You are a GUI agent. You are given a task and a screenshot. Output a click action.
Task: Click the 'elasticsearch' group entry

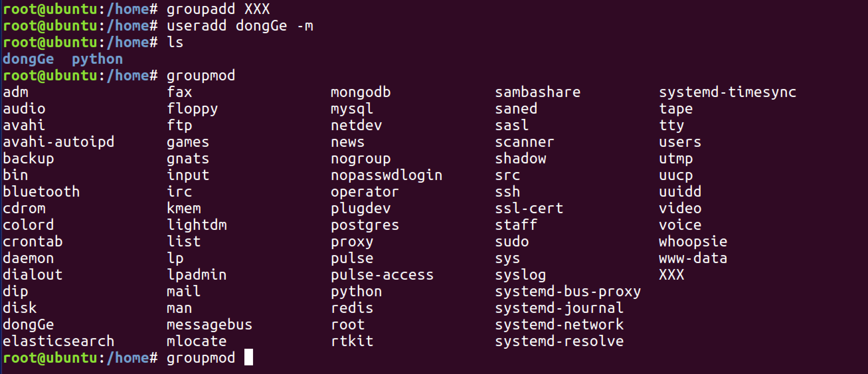click(x=59, y=341)
